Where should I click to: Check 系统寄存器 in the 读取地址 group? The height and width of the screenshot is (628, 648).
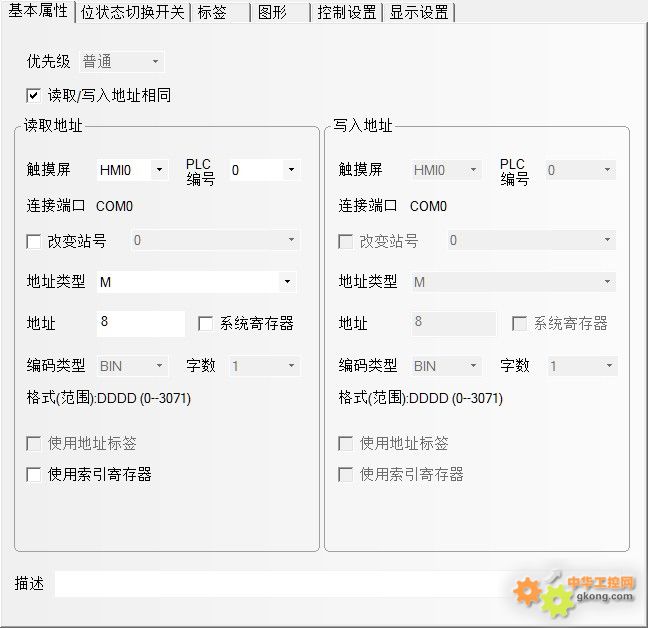pyautogui.click(x=206, y=323)
